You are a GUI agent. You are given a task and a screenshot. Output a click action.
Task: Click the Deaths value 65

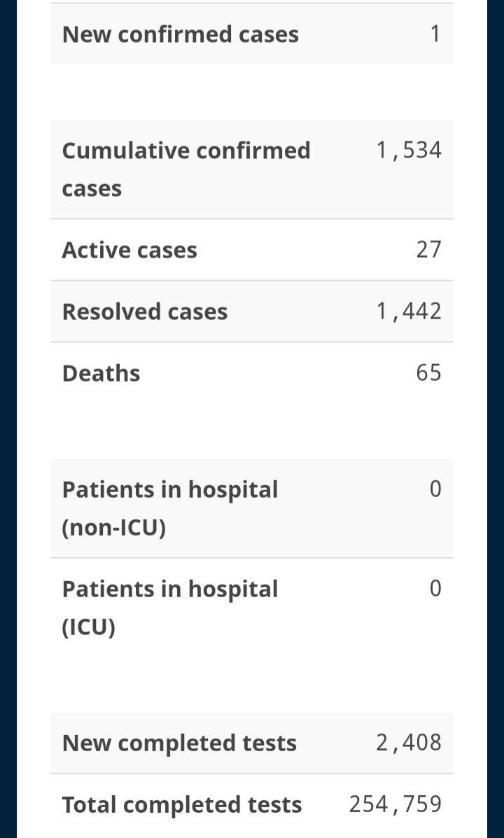(429, 372)
